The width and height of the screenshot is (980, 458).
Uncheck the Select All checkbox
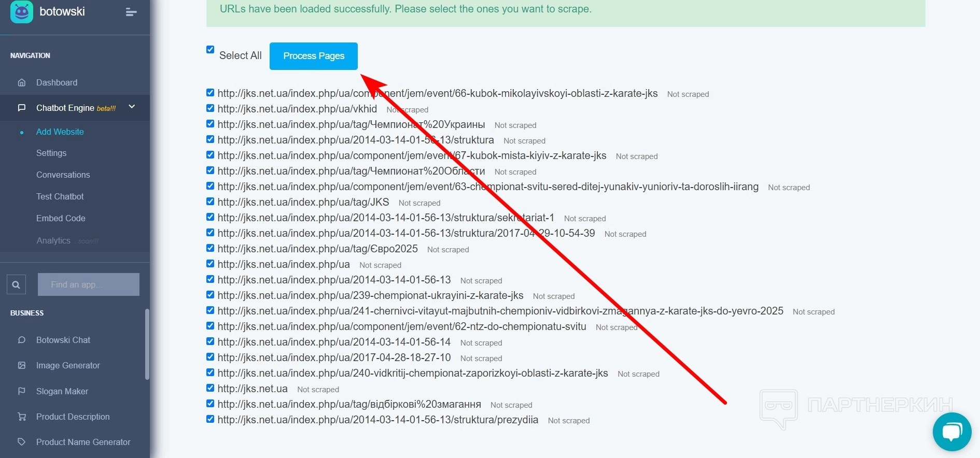(210, 50)
